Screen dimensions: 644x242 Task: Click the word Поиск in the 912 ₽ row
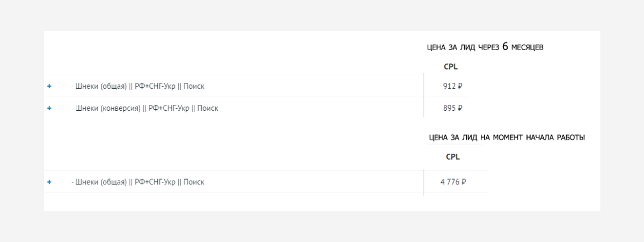194,86
